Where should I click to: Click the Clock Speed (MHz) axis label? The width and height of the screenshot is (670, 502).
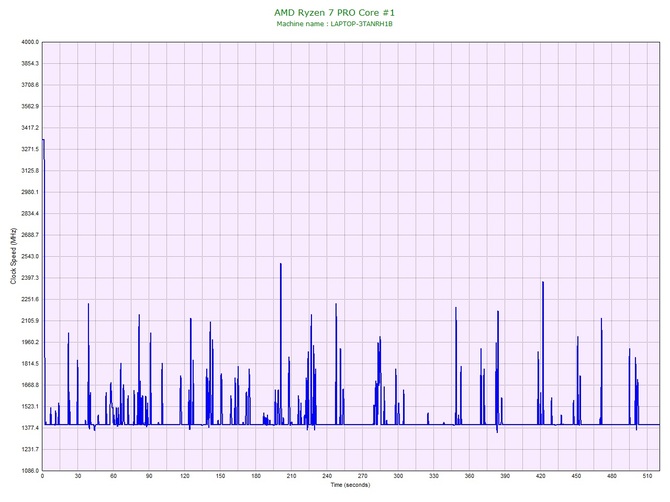tap(13, 256)
